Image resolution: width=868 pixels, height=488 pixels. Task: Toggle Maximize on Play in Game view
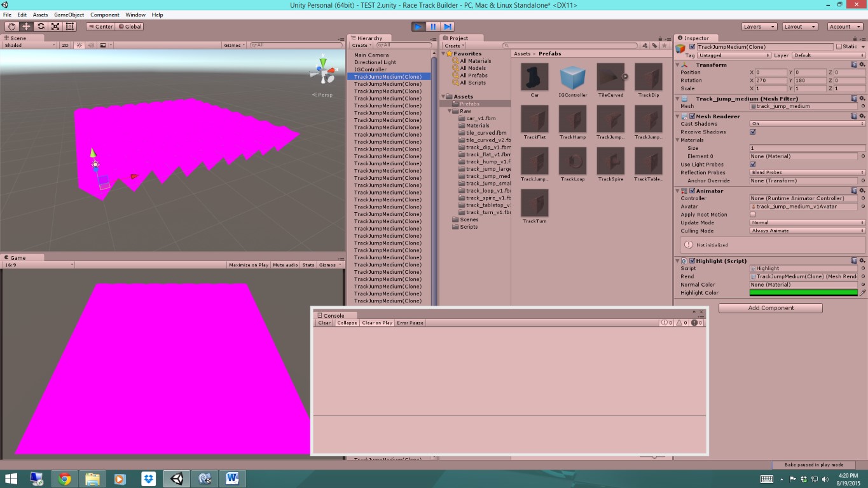pyautogui.click(x=249, y=265)
